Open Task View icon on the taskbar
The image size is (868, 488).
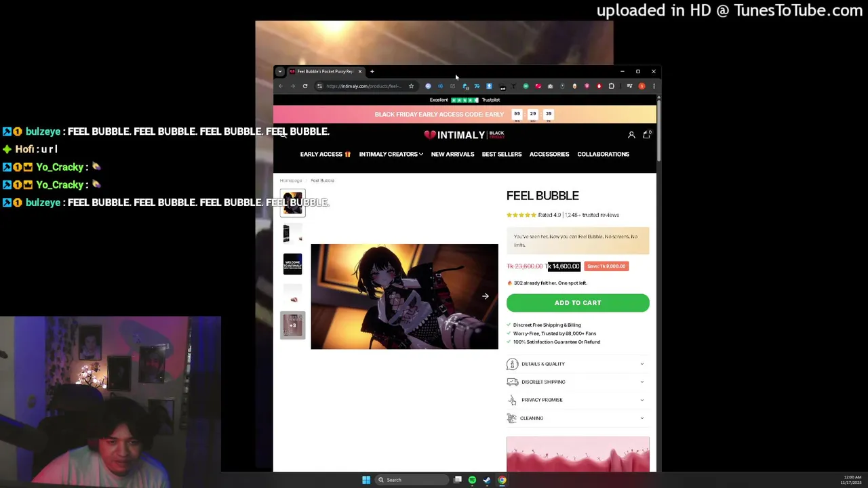(x=458, y=480)
